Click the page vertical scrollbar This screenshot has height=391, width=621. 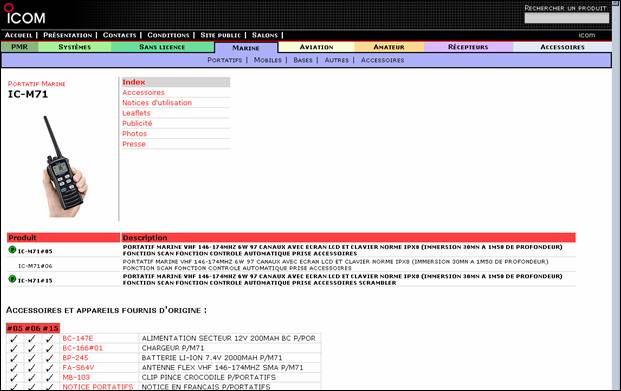[x=616, y=195]
